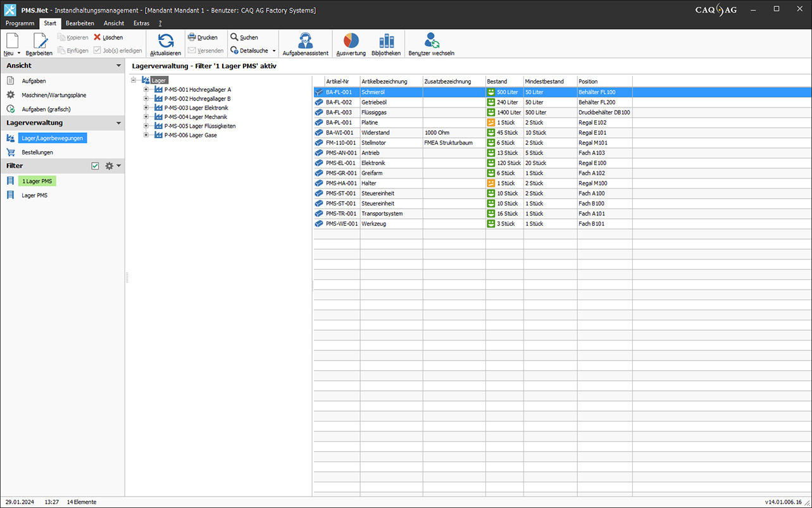This screenshot has width=812, height=508.
Task: Select P-MS-006 Lager Gase tree item
Action: (x=191, y=135)
